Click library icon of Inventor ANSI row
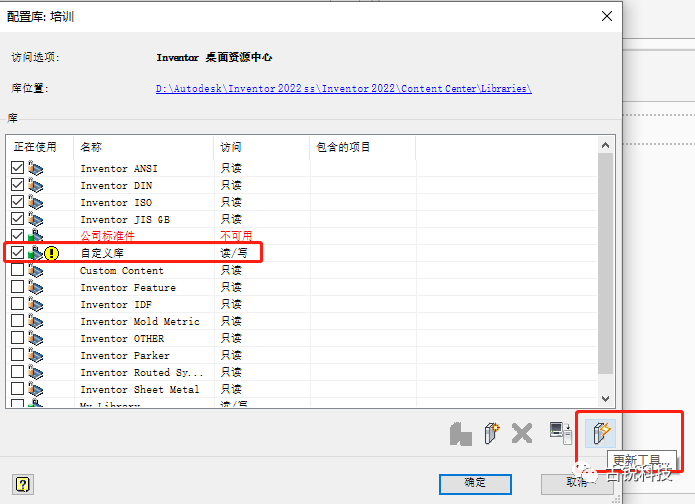This screenshot has width=695, height=504. (35, 168)
